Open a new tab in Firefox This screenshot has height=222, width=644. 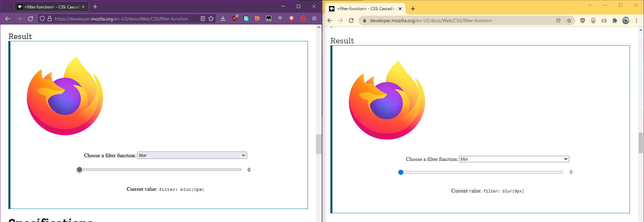95,6
